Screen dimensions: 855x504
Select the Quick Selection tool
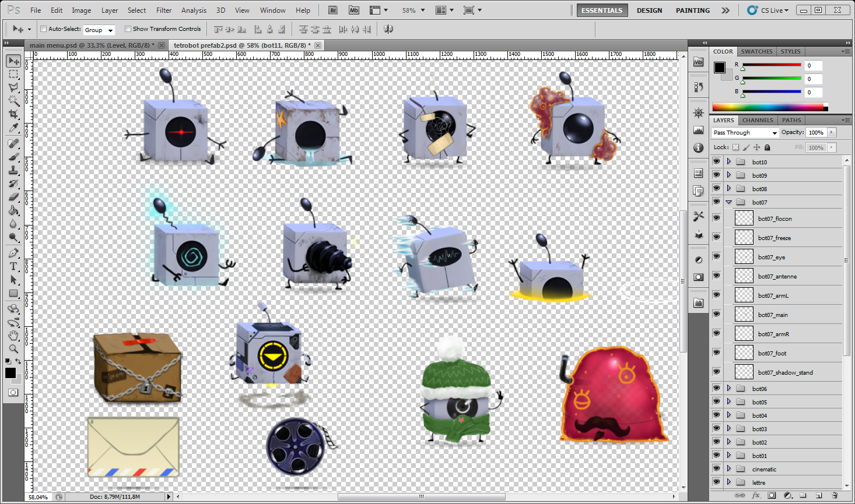click(13, 101)
